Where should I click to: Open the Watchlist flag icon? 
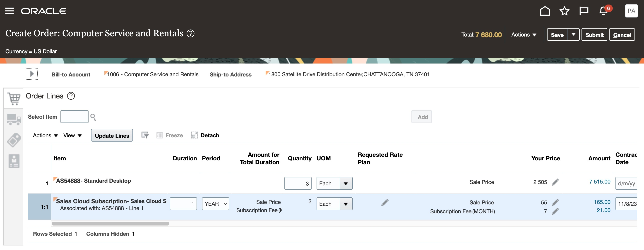[584, 11]
